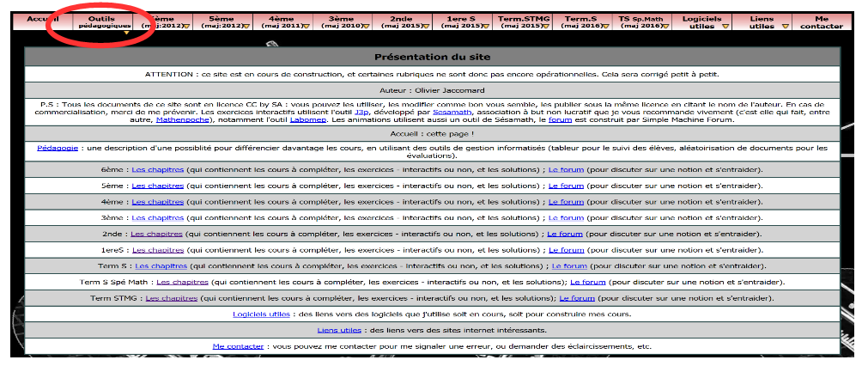Open the Accueil menu item

coord(43,22)
